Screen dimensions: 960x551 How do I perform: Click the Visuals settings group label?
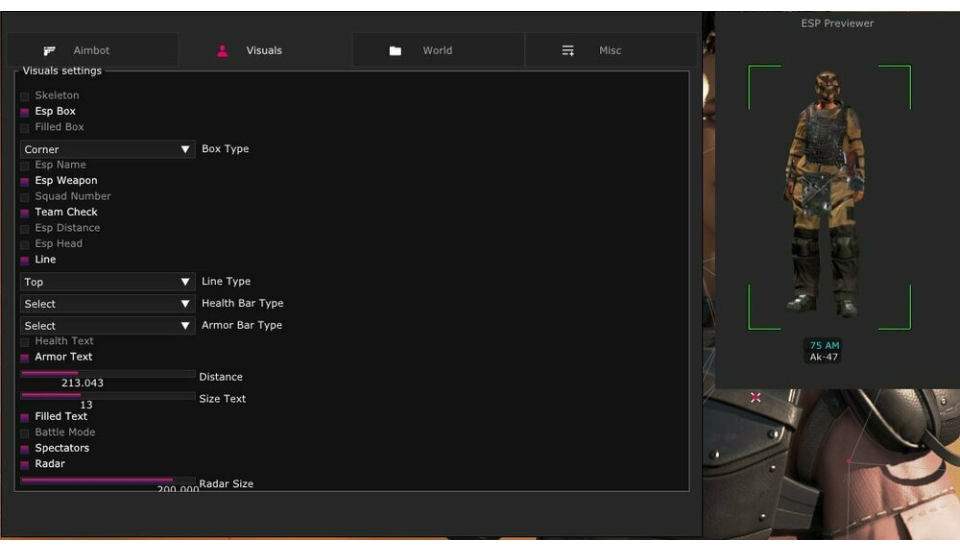(62, 71)
